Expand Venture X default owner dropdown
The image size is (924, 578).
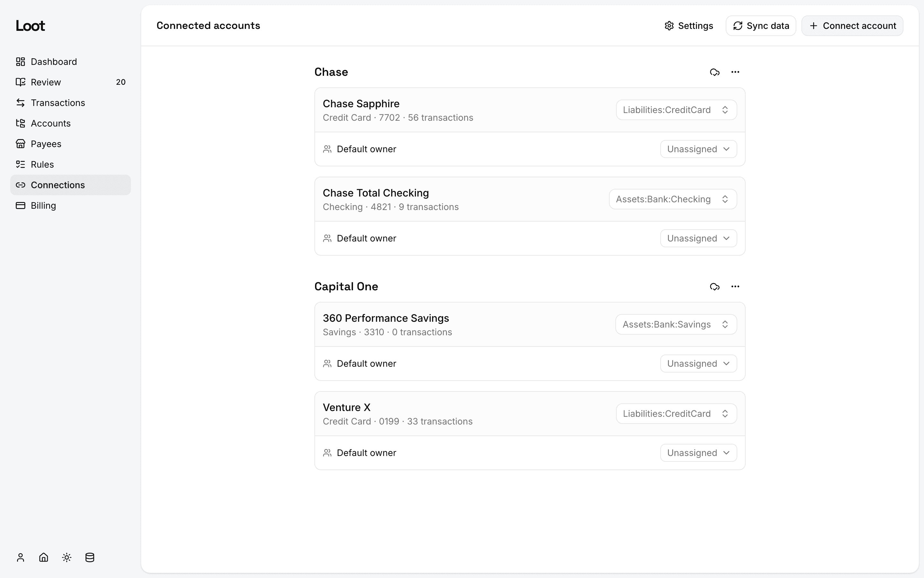tap(699, 453)
